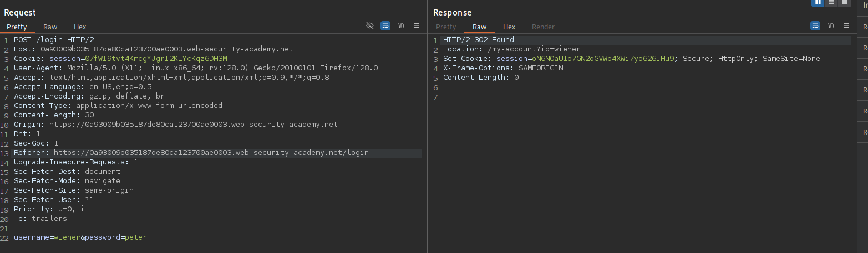Open the Request panel hamburger menu

(x=417, y=26)
